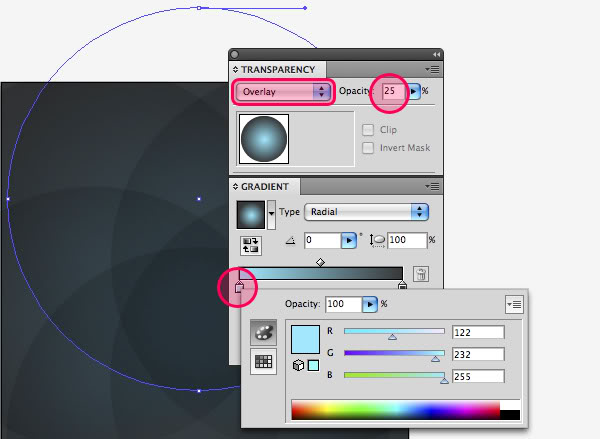Viewport: 600px width, 439px height.
Task: Click the gradient slider bar
Action: 321,273
